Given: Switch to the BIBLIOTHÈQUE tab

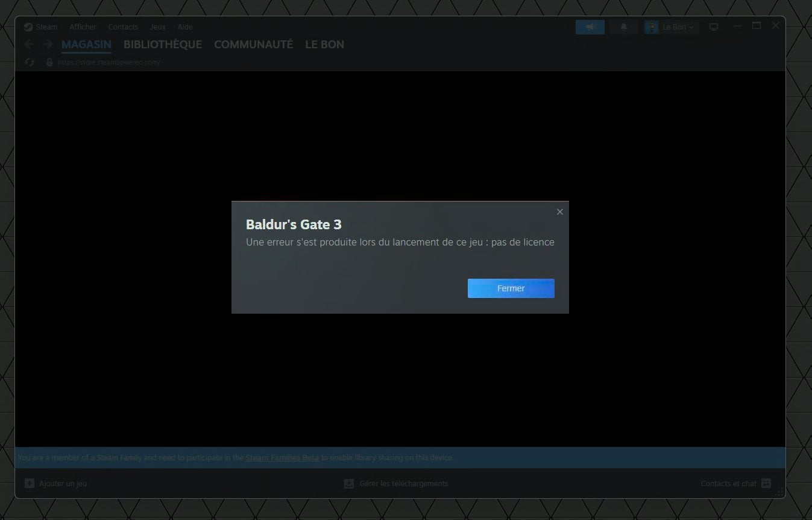Looking at the screenshot, I should 163,45.
